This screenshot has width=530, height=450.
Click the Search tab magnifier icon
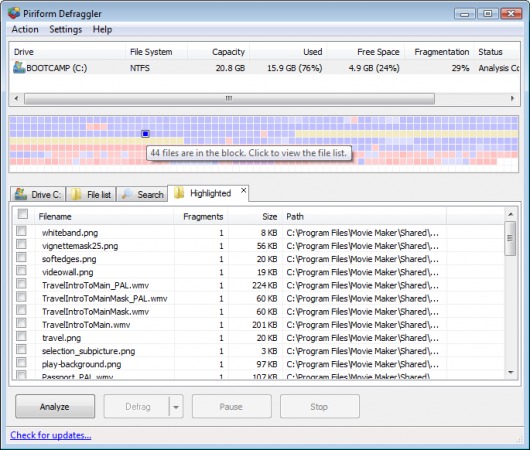pos(127,194)
